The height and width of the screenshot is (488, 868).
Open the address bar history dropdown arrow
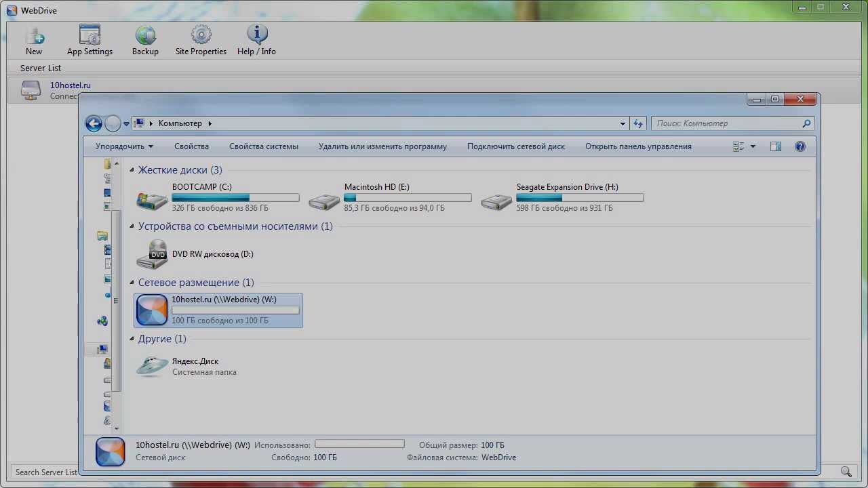point(623,123)
